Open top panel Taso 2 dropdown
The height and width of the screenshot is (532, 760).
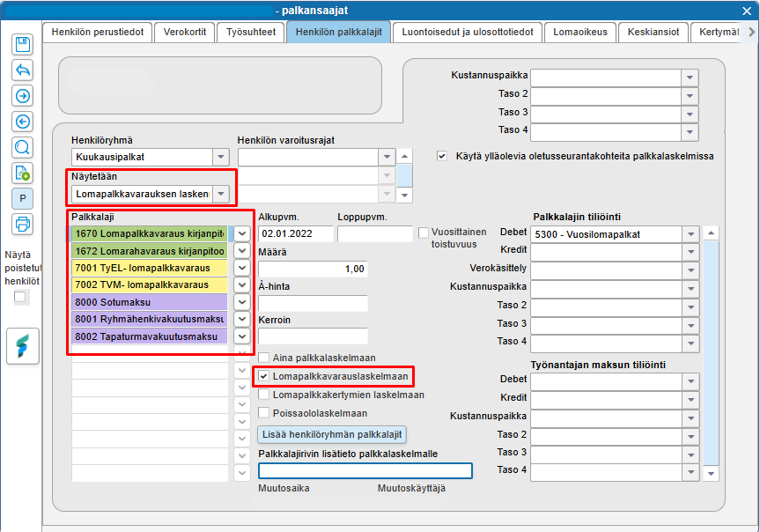tap(690, 95)
